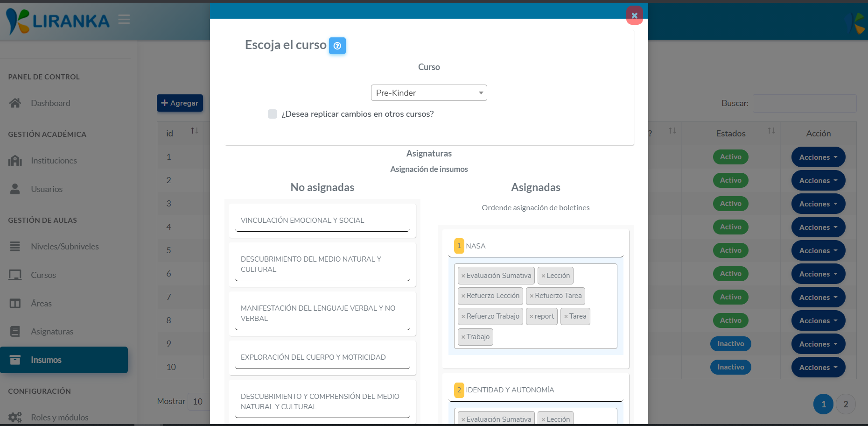Expand the first Acciones dropdown
Image resolution: width=868 pixels, height=426 pixels.
click(x=818, y=157)
